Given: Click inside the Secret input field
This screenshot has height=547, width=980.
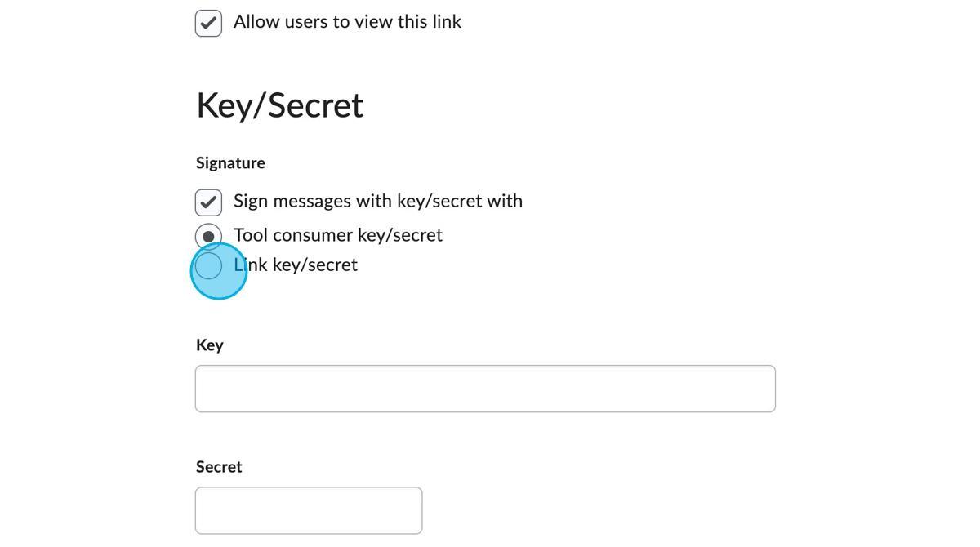Looking at the screenshot, I should 309,509.
